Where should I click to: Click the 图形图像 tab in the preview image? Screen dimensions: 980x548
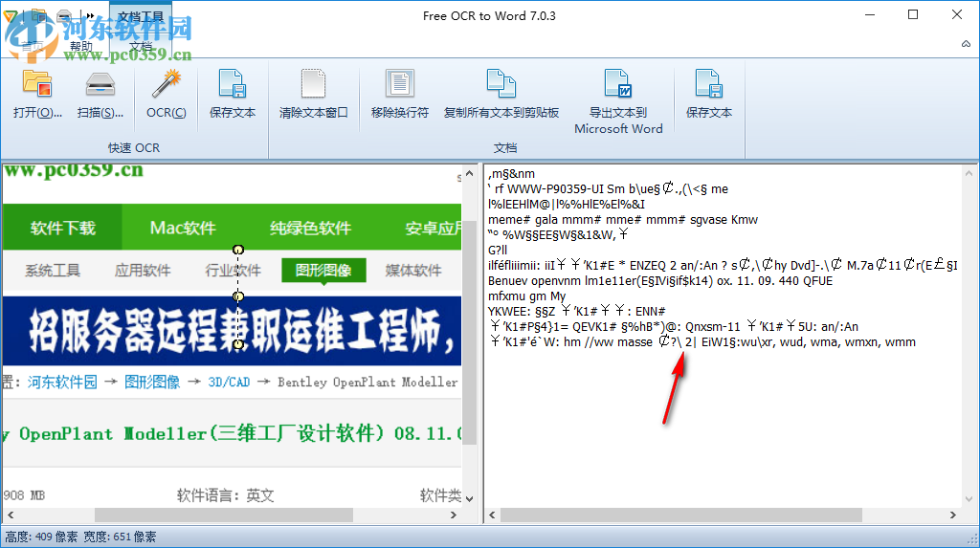(323, 270)
